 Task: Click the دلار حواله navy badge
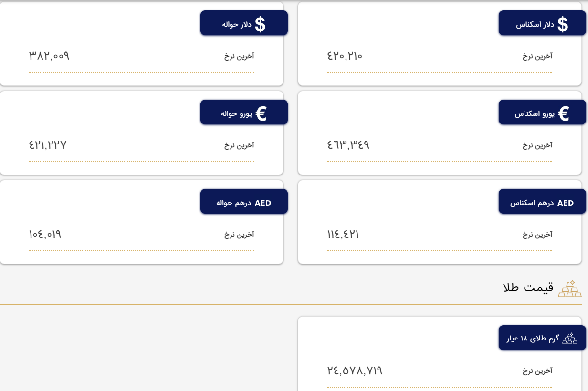click(x=244, y=22)
